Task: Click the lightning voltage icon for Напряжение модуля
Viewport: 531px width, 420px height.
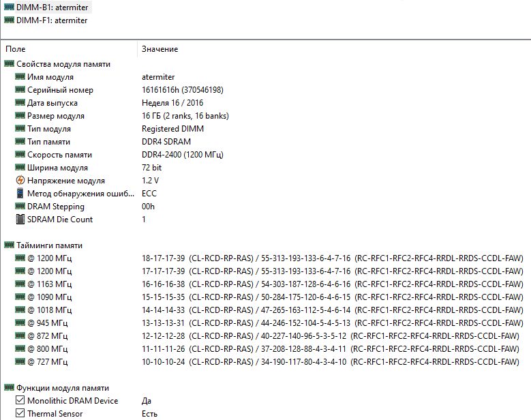Action: click(x=20, y=180)
